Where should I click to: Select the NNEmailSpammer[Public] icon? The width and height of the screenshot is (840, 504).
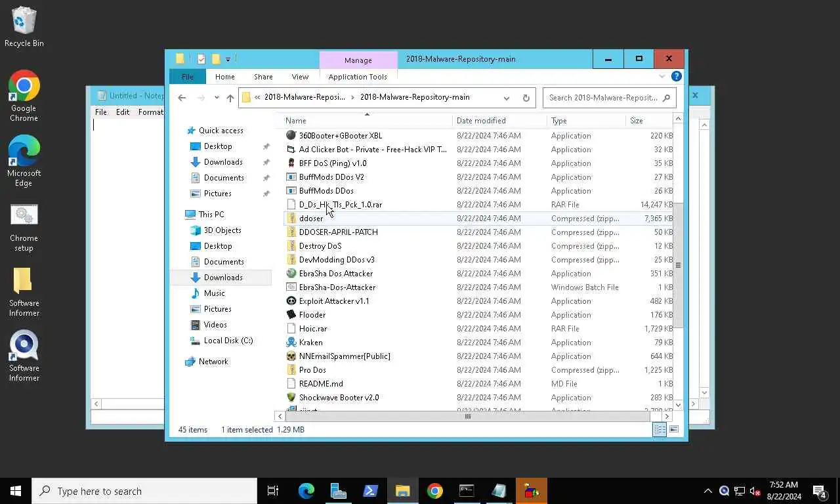click(291, 356)
